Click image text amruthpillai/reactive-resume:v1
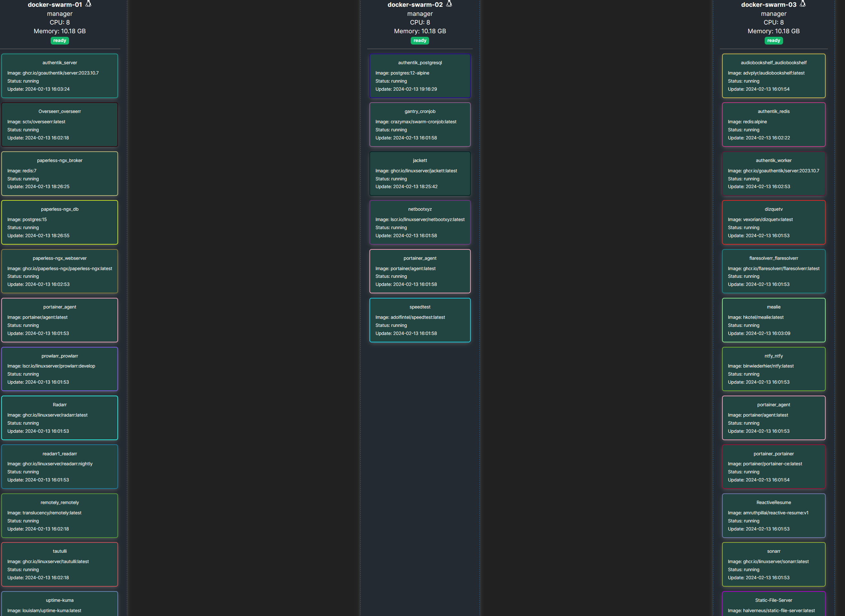This screenshot has width=845, height=616. (776, 513)
